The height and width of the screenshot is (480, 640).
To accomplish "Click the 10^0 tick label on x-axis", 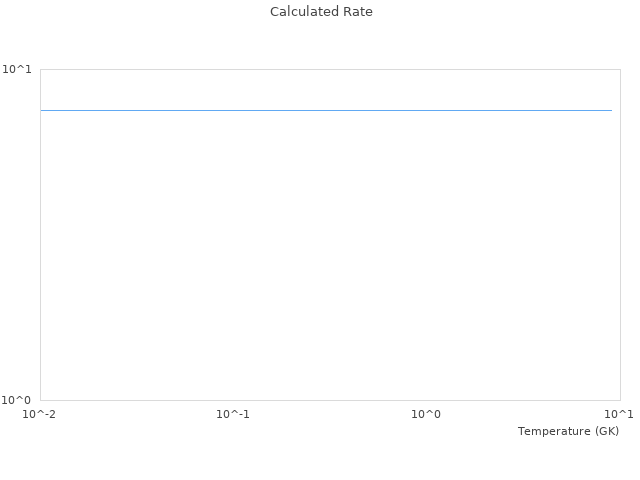I will tap(426, 414).
